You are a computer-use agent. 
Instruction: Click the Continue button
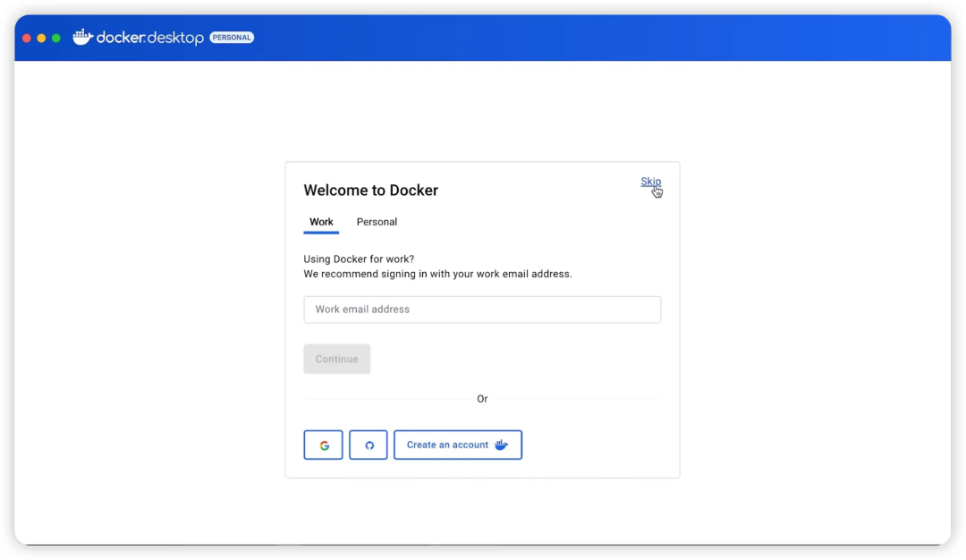337,359
